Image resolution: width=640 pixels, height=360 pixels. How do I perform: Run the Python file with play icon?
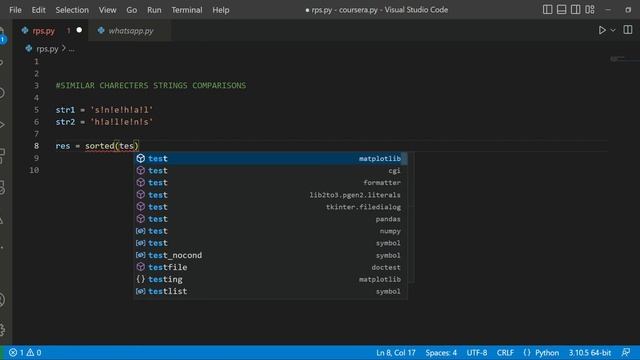coord(602,30)
